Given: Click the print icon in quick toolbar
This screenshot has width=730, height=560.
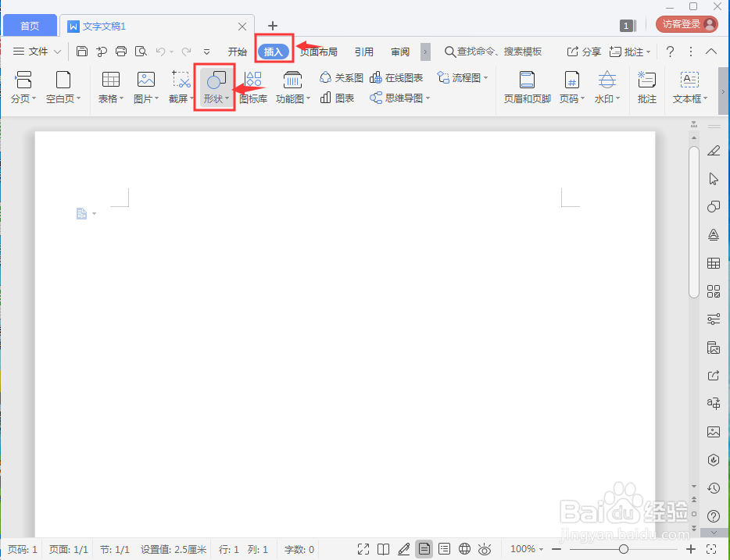Looking at the screenshot, I should [121, 52].
